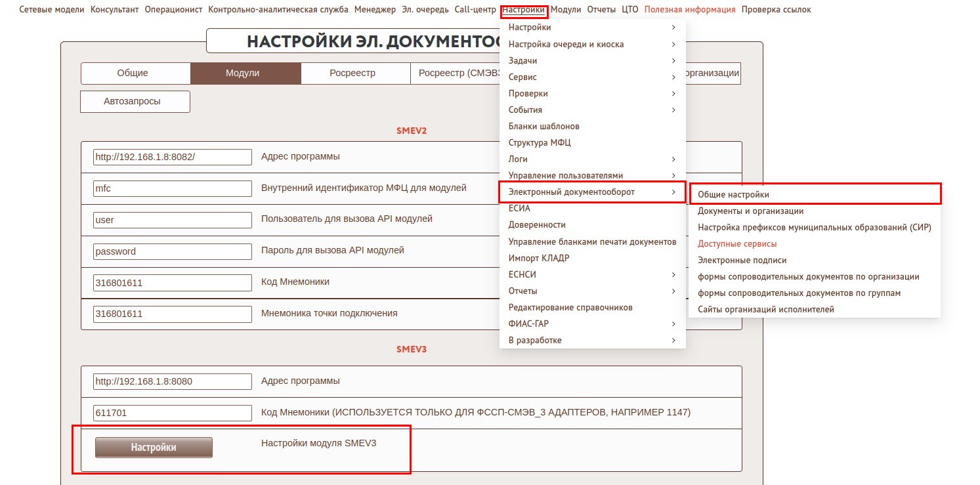This screenshot has height=485, width=980.
Task: Open Полезная информация in top navigation
Action: 690,10
